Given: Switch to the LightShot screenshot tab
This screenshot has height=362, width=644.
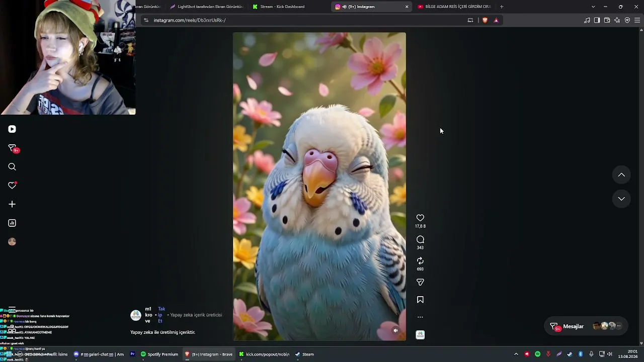Looking at the screenshot, I should point(206,7).
